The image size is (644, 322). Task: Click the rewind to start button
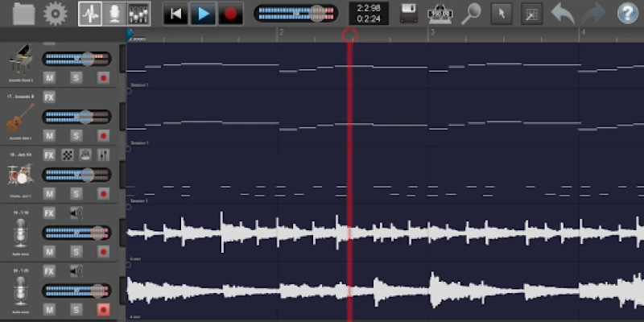[x=175, y=13]
